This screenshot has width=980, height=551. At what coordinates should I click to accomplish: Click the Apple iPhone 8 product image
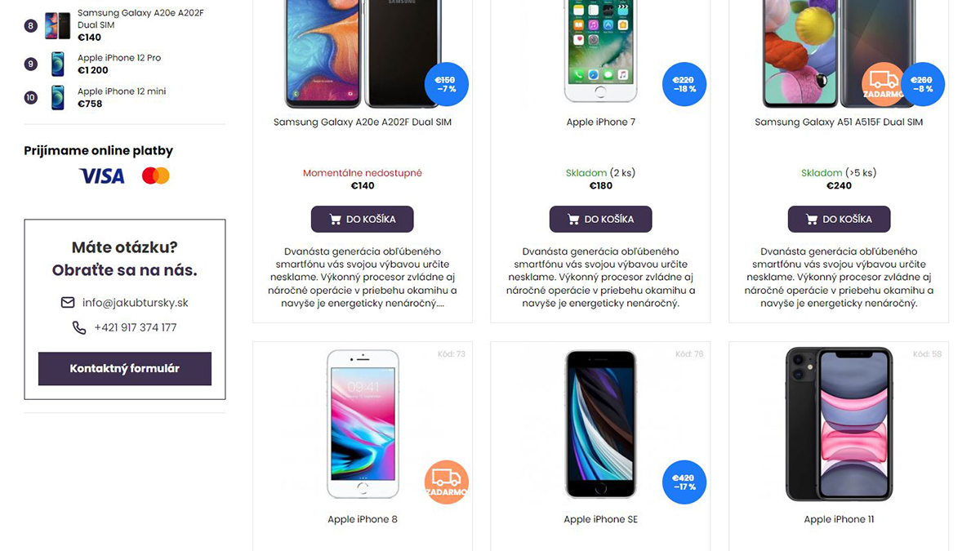tap(363, 424)
